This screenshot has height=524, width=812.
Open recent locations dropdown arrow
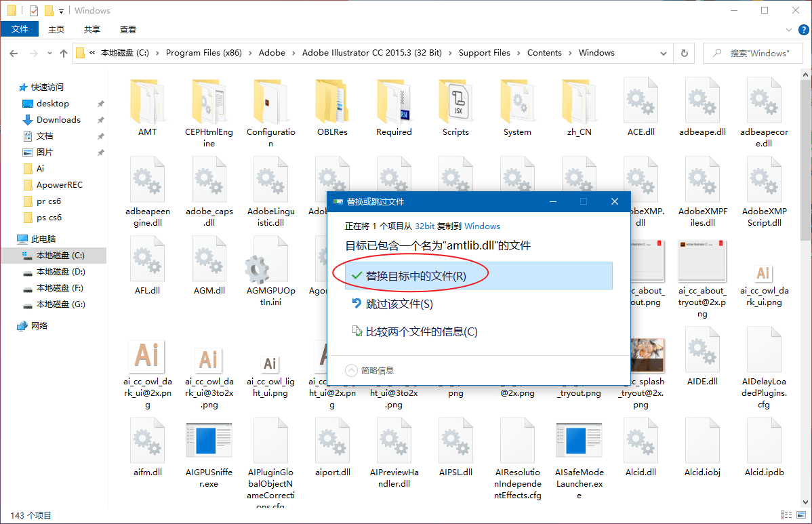pyautogui.click(x=49, y=54)
